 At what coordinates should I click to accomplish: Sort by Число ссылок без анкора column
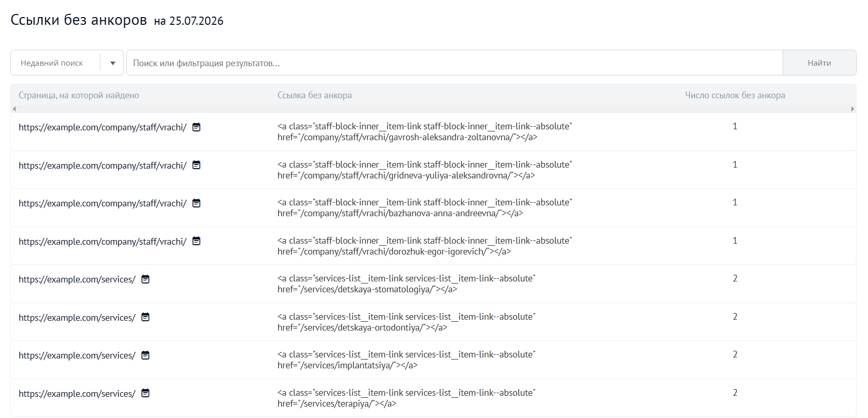[735, 95]
